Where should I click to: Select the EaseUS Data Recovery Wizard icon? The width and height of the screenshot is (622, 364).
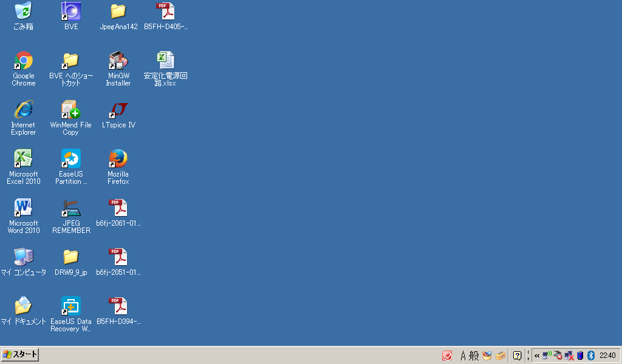pos(71,306)
